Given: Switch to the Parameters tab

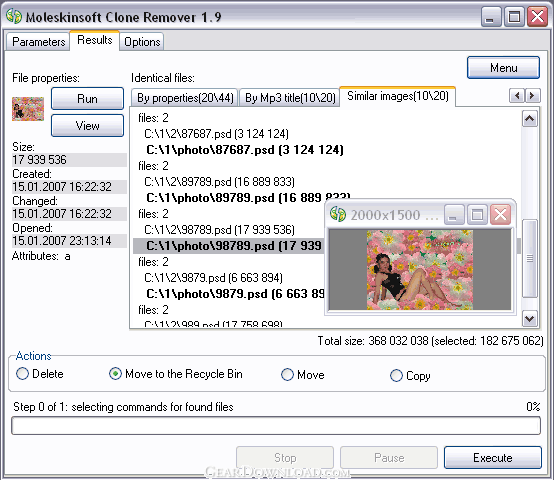Looking at the screenshot, I should [38, 42].
